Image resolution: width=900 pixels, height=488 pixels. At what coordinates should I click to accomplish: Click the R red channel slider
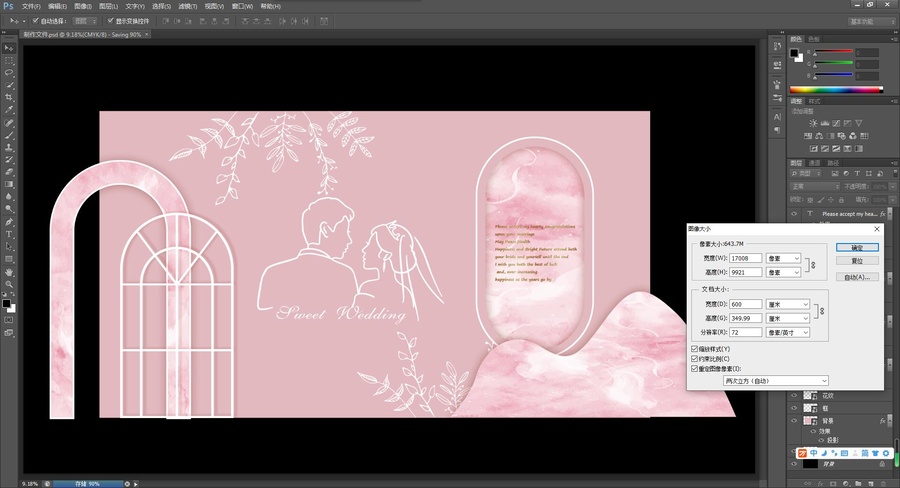click(x=833, y=52)
